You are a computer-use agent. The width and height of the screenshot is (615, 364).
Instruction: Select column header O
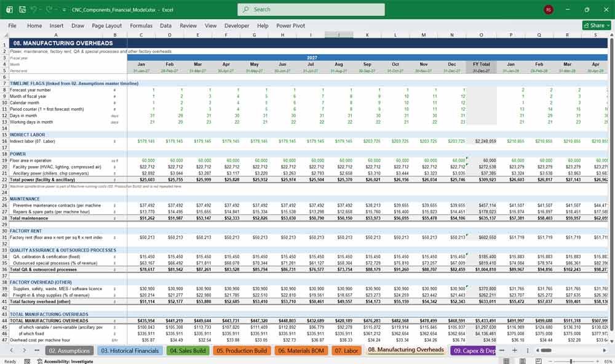(482, 35)
